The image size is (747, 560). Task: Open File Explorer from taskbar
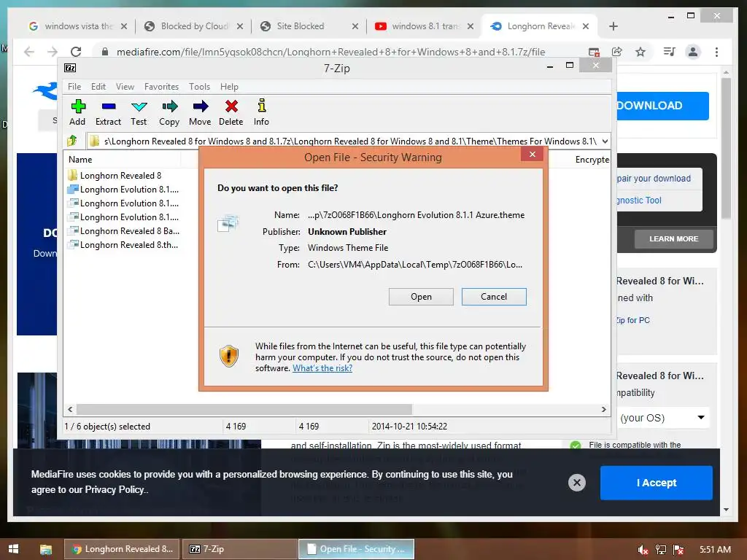click(46, 549)
